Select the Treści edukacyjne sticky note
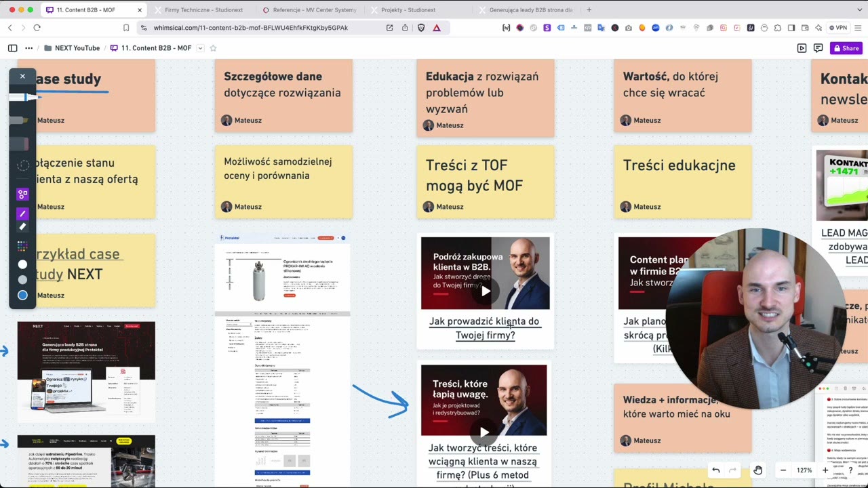The height and width of the screenshot is (488, 868). 683,182
